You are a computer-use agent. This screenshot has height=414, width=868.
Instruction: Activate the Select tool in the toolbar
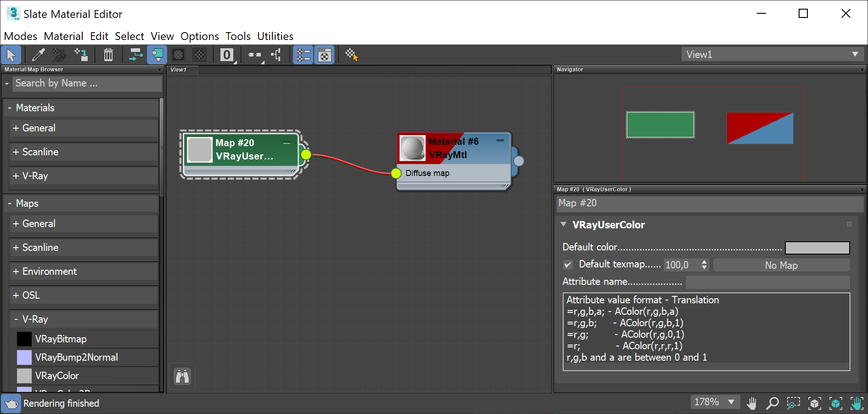pos(11,55)
